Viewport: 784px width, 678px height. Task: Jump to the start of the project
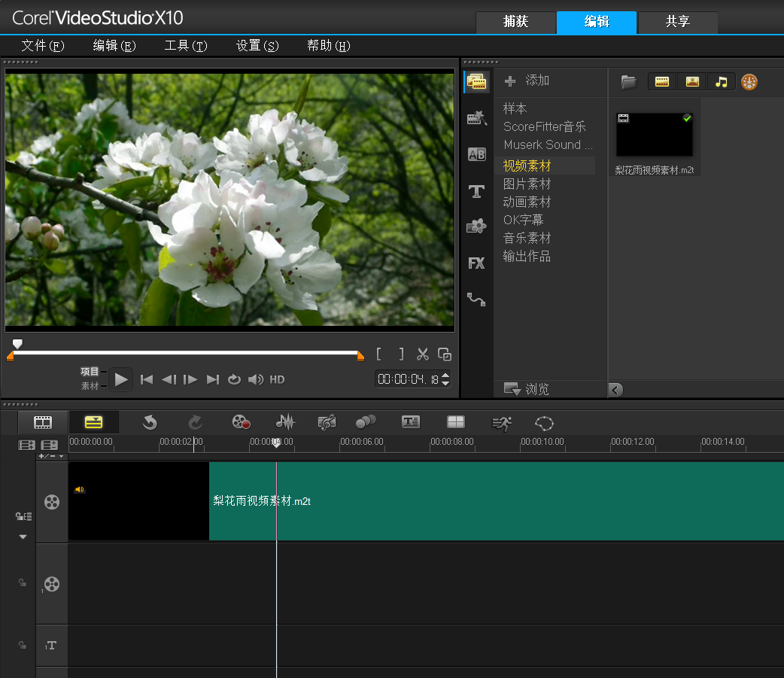point(147,379)
